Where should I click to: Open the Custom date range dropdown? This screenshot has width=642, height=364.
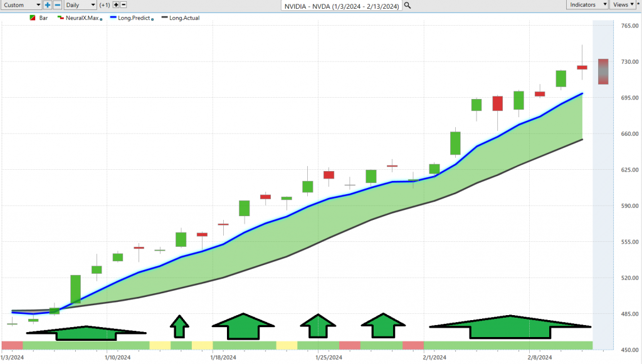pyautogui.click(x=21, y=5)
